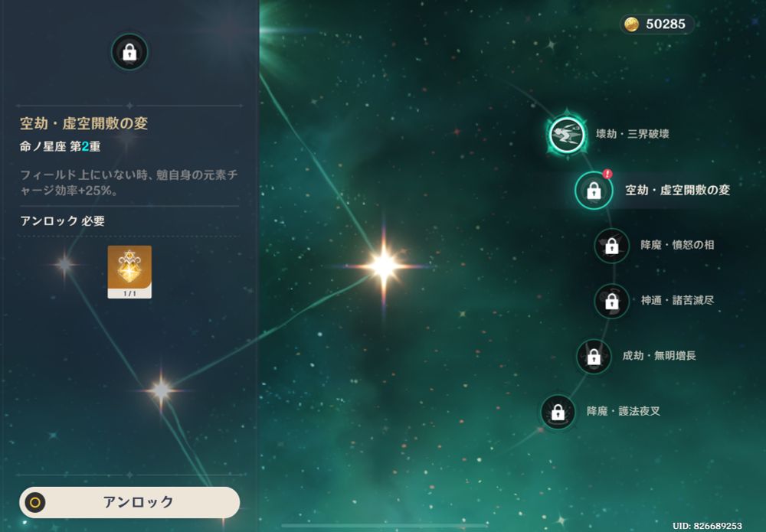Screen dimensions: 766x532
Task: Click the 成劫・無明増長 label text
Action: pos(659,355)
